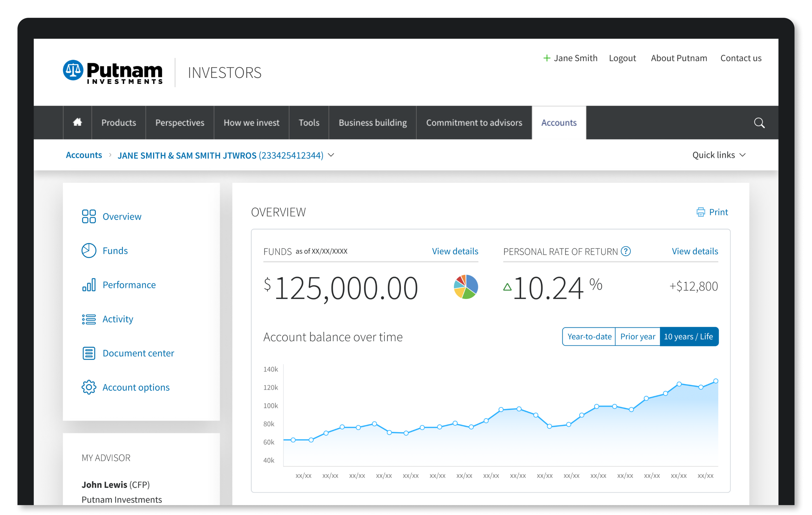Click the Document center icon
This screenshot has width=812, height=515.
coord(89,353)
